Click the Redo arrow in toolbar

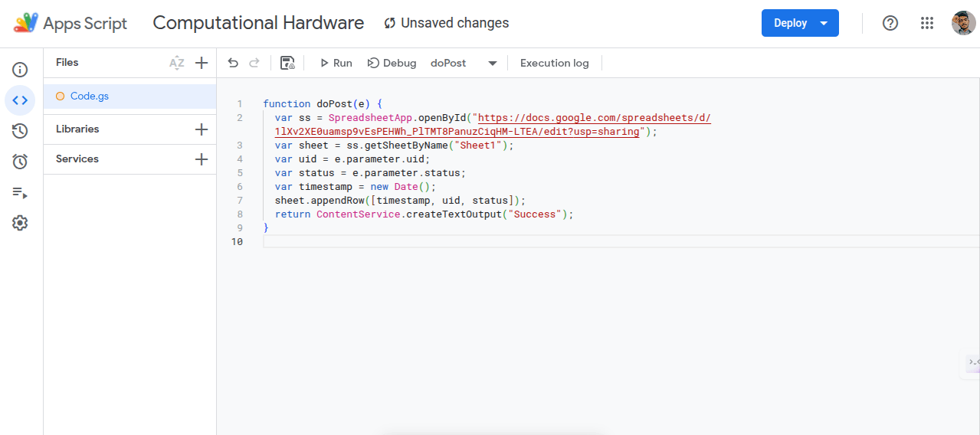point(254,63)
